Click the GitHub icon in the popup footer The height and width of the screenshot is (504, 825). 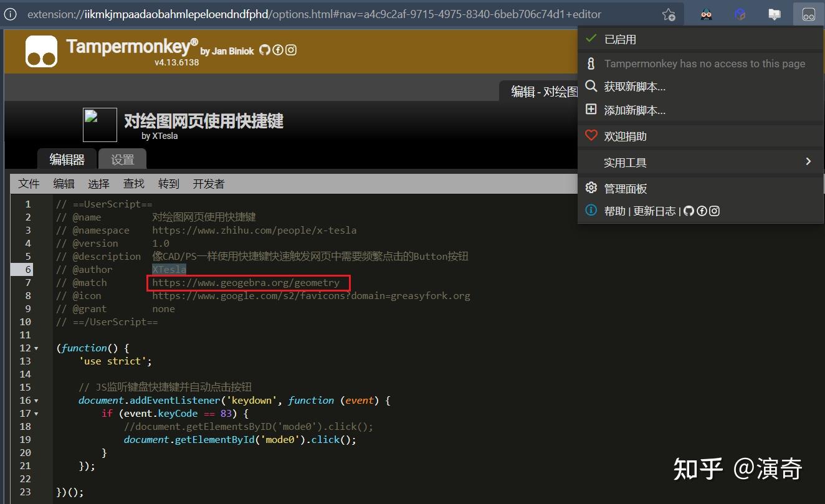point(689,211)
